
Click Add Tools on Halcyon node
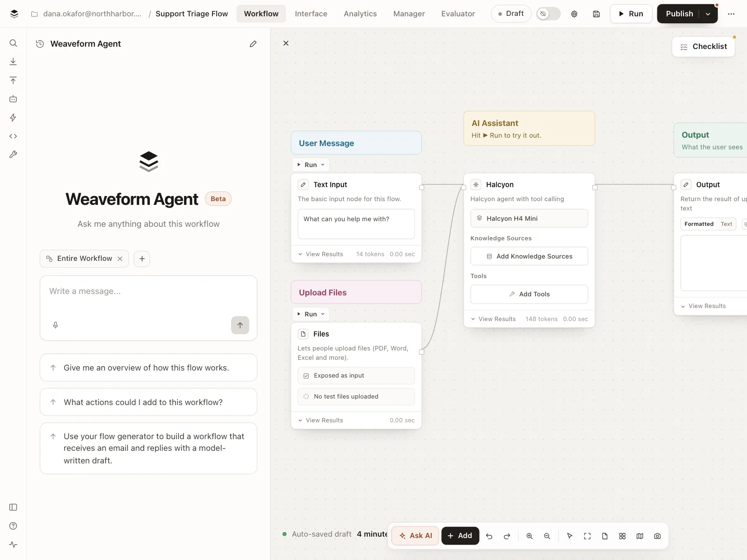coord(529,294)
